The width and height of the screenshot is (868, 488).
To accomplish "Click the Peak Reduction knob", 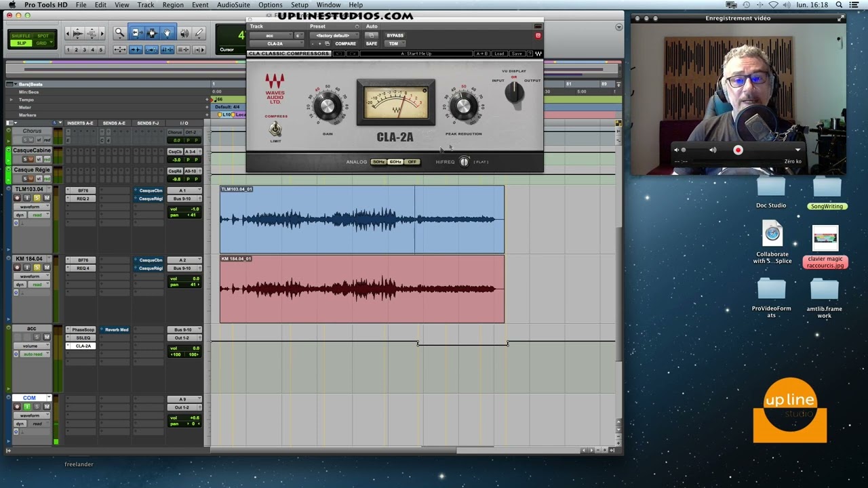I will 464,106.
